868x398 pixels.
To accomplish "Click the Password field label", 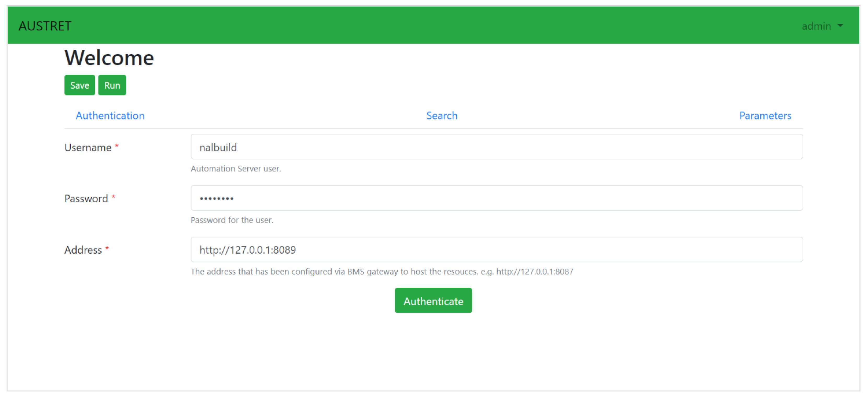I will click(x=86, y=198).
